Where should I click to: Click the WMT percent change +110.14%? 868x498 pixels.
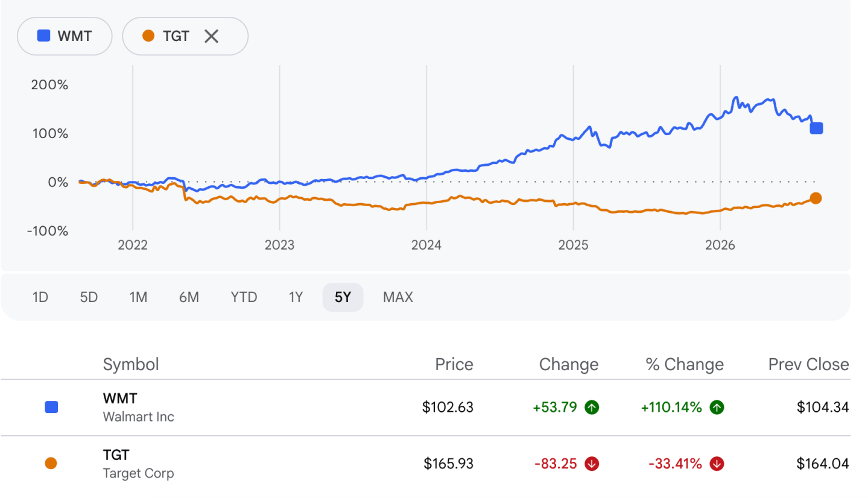(x=671, y=408)
